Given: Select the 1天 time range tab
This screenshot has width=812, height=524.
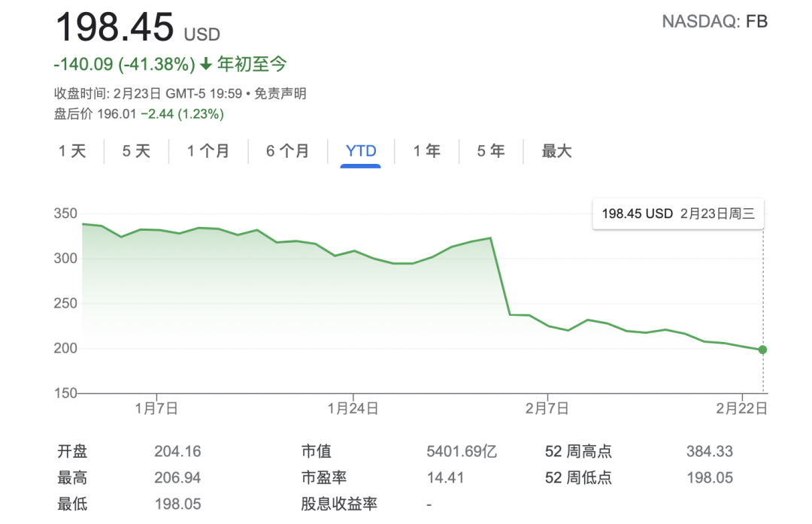Looking at the screenshot, I should tap(73, 151).
